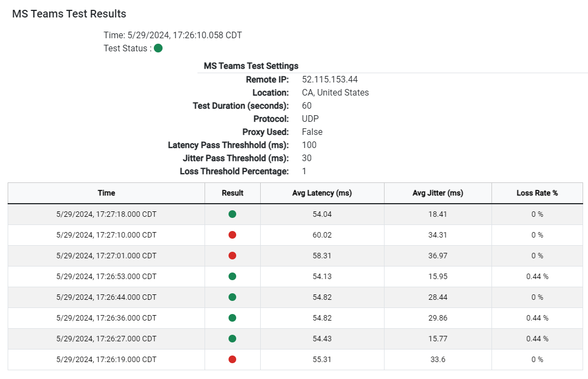Select the Protocol value UDP
This screenshot has width=588, height=379.
coord(310,119)
